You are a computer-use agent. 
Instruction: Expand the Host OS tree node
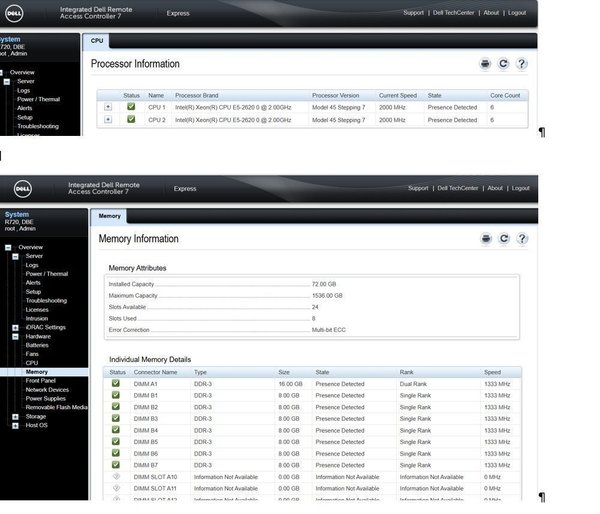(15, 426)
